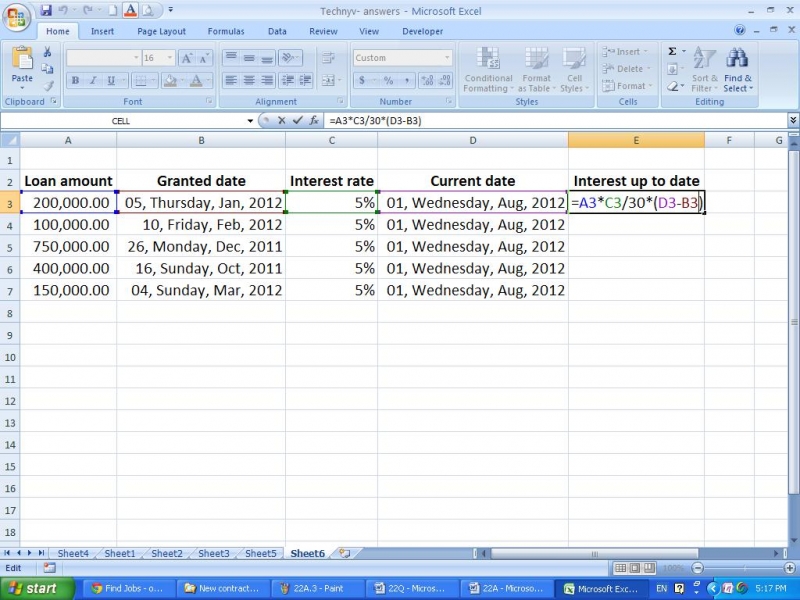Switch to the Formulas tab

tap(226, 31)
